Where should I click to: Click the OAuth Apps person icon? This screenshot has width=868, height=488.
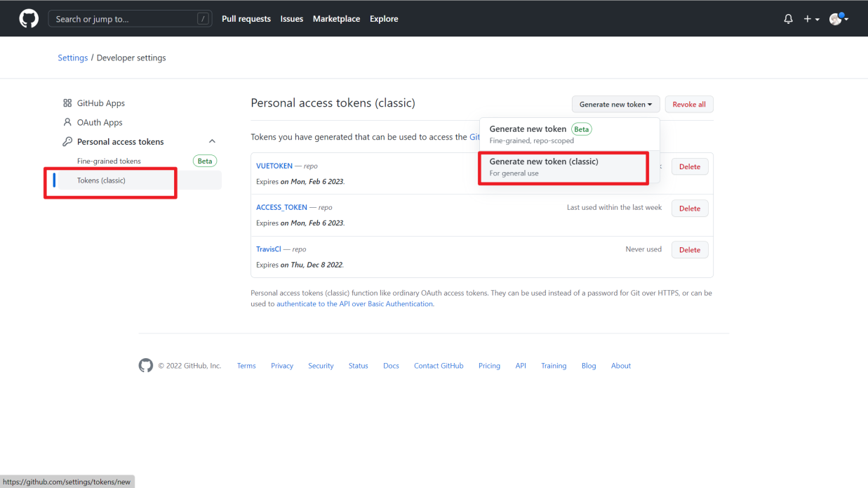(x=67, y=122)
